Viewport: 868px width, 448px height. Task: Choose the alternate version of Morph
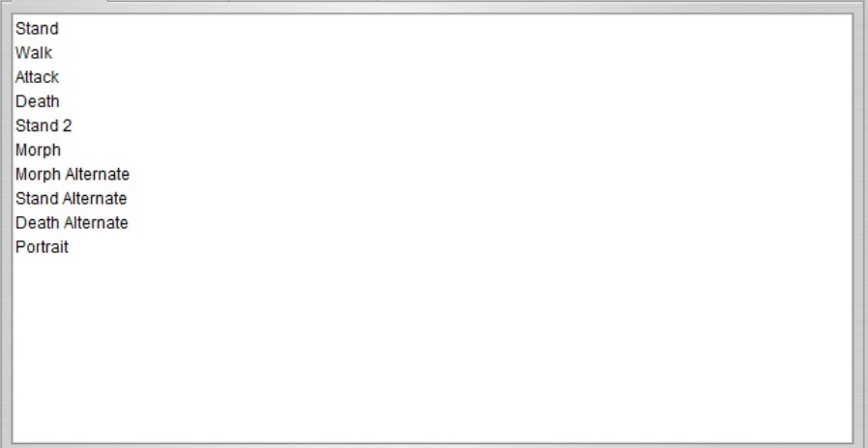[x=72, y=174]
